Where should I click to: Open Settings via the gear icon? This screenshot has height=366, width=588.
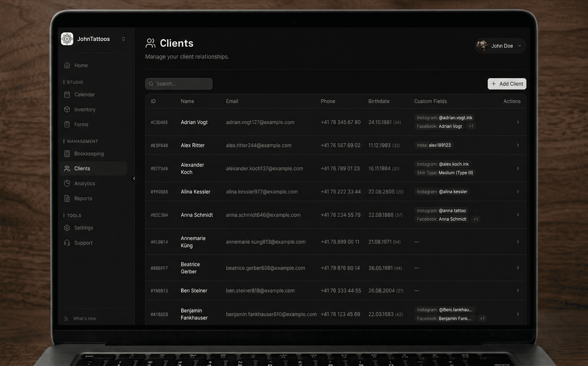pos(67,228)
